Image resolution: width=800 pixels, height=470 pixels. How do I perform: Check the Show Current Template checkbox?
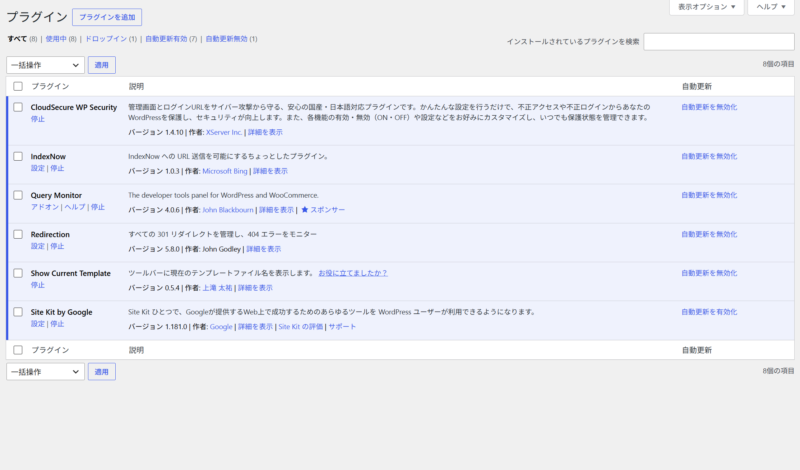tap(18, 273)
